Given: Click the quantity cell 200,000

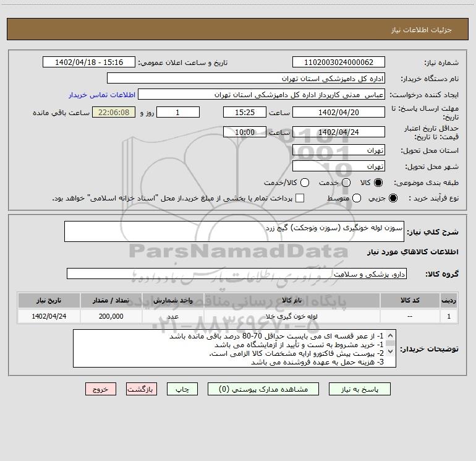Looking at the screenshot, I should 111,316.
